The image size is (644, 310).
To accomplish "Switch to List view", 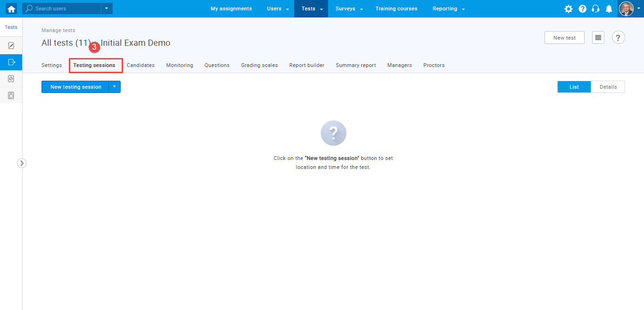I will 574,87.
